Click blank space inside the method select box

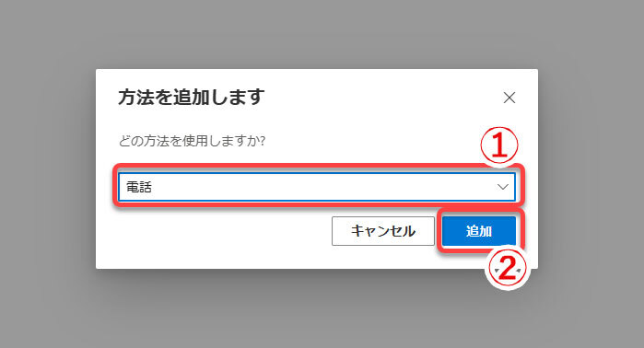(x=321, y=187)
